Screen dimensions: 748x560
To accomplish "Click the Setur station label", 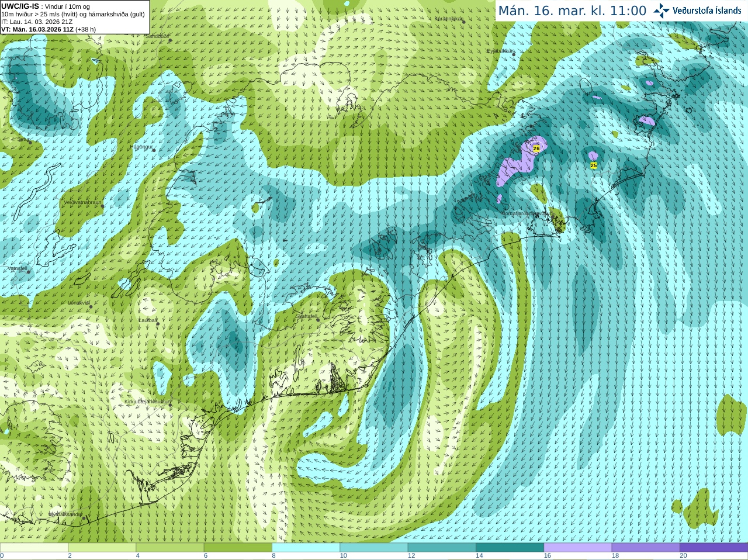I will (x=23, y=140).
